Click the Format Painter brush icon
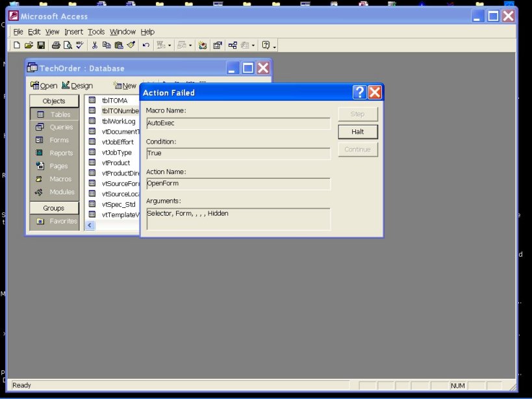Image resolution: width=532 pixels, height=399 pixels. [x=131, y=45]
